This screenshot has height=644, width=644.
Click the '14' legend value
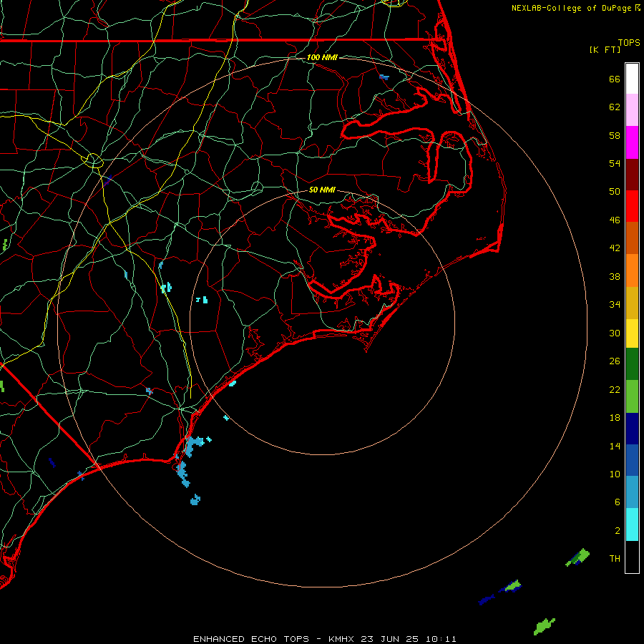click(x=615, y=446)
